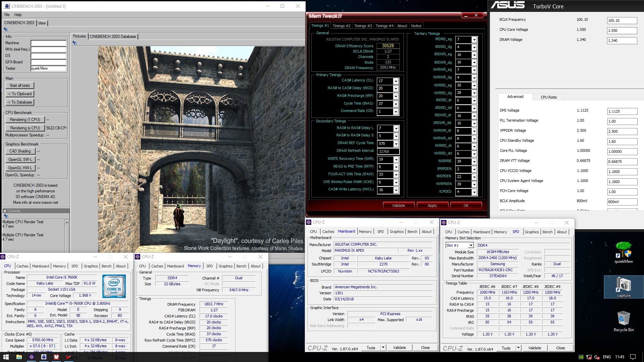Switch to the CINEBENCH 2003 Database tab

point(113,37)
